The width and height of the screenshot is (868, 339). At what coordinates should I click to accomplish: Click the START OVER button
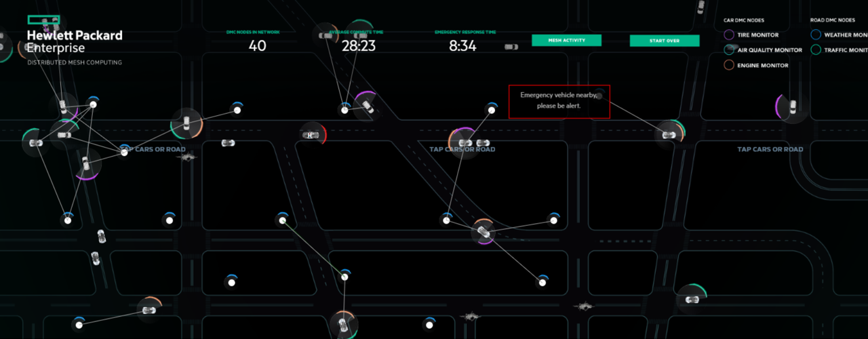click(665, 41)
